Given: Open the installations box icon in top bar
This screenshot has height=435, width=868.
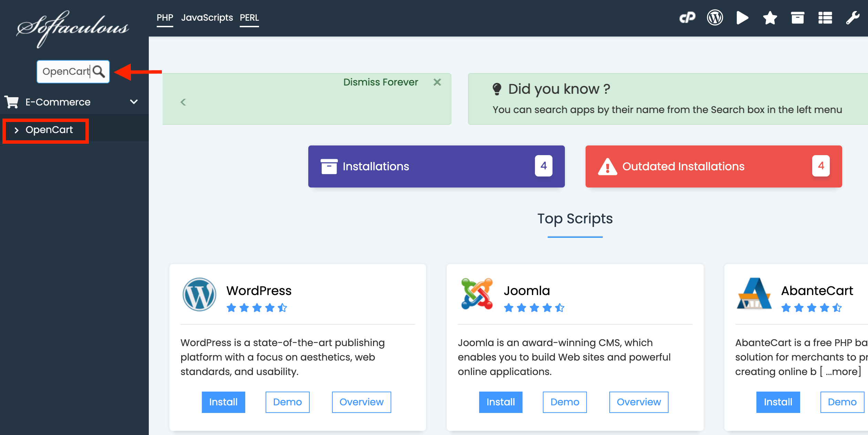Looking at the screenshot, I should click(x=797, y=18).
